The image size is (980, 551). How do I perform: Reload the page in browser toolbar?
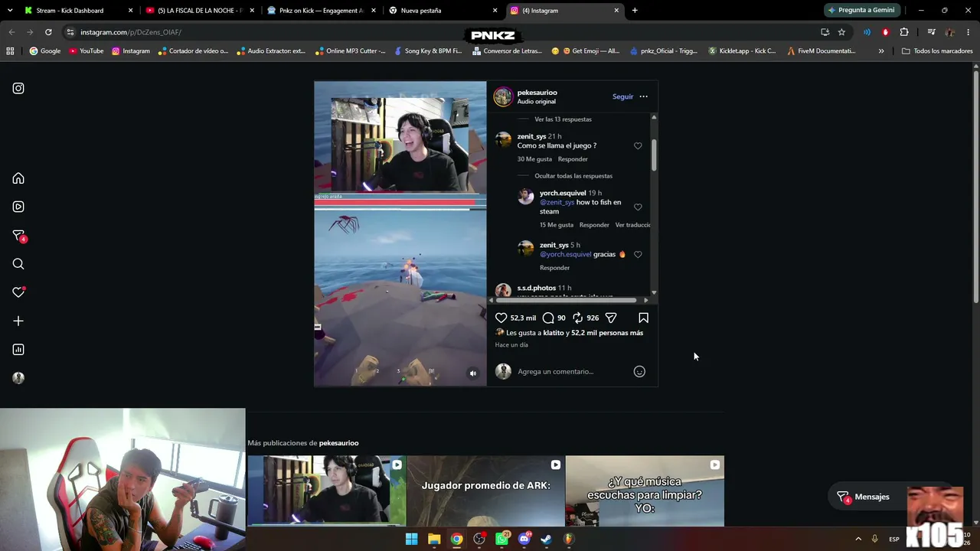48,32
